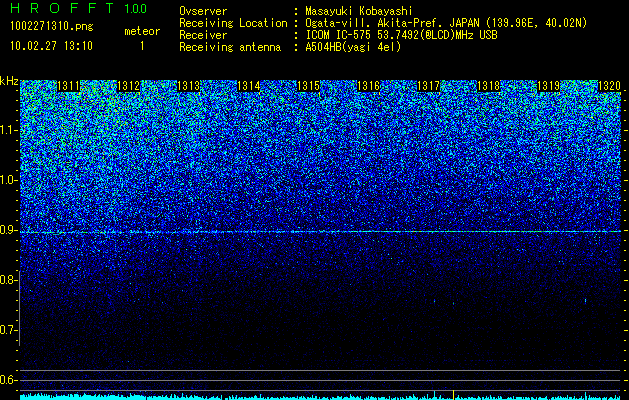The height and width of the screenshot is (400, 629).
Task: Click the 1319 time marker
Action: pyautogui.click(x=548, y=86)
